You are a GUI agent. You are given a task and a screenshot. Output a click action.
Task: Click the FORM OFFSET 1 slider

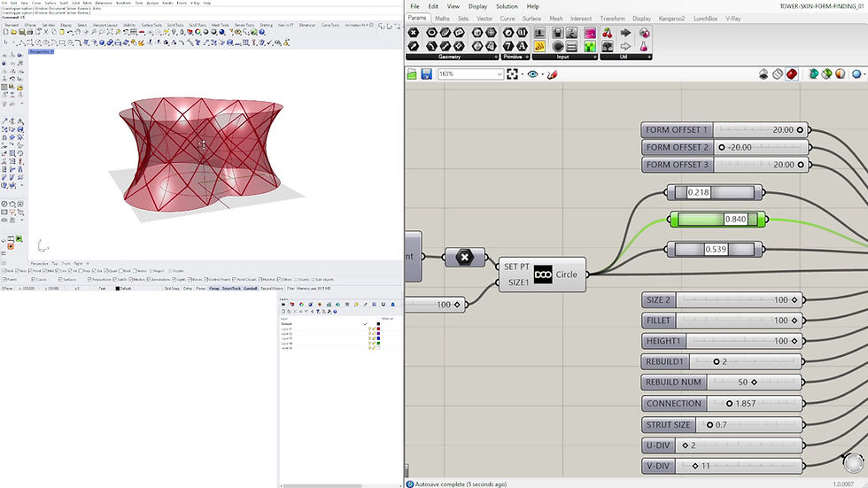725,130
